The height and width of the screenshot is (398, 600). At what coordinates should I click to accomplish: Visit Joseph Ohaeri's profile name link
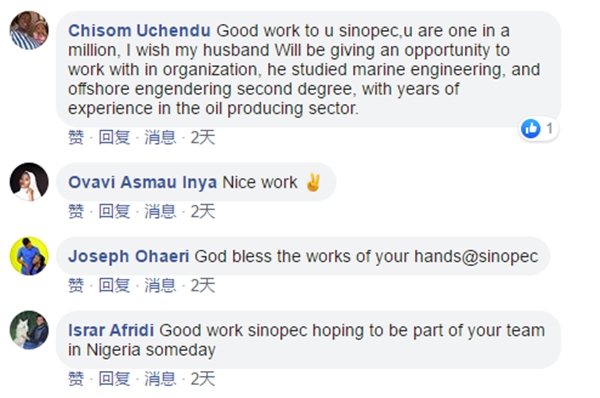[129, 256]
